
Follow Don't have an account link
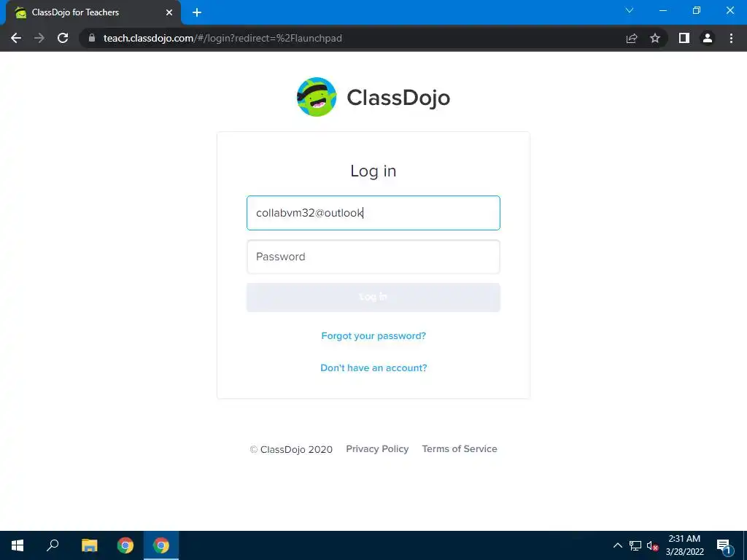click(373, 367)
